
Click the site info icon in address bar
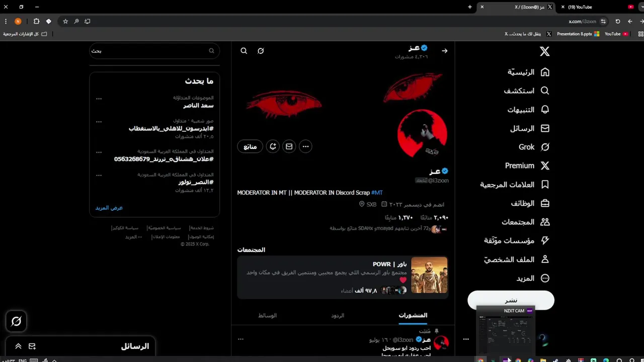pos(603,21)
